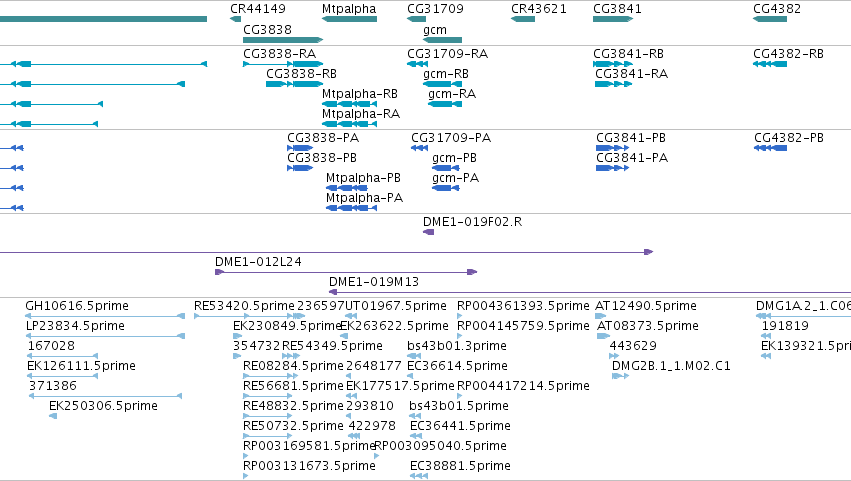Select the RP003095040.5prime EST label
This screenshot has width=851, height=481.
(441, 446)
